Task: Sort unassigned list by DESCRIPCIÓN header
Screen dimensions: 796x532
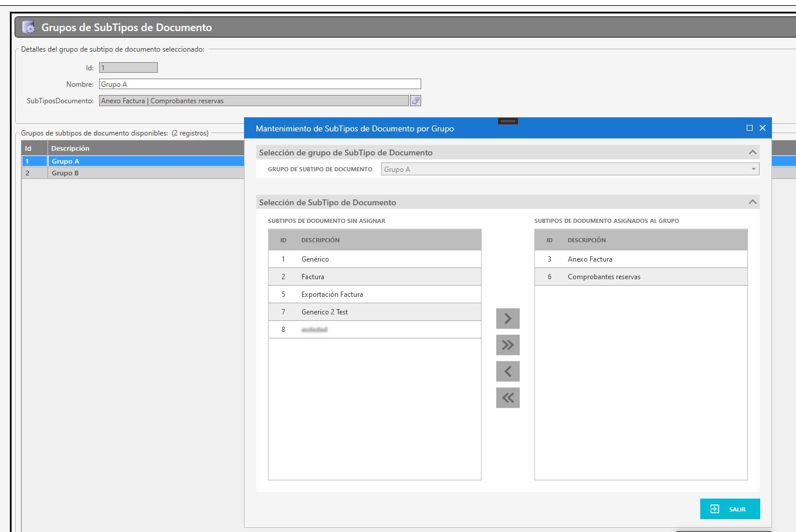Action: (x=320, y=240)
